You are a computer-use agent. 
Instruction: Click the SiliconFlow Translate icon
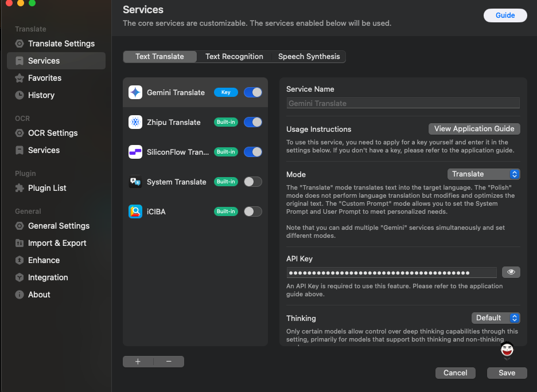tap(135, 152)
